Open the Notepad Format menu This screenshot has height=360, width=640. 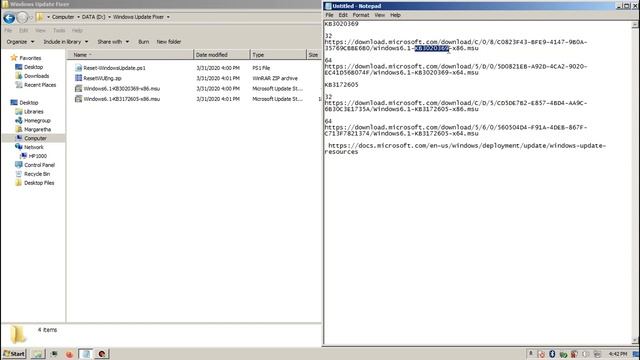361,15
